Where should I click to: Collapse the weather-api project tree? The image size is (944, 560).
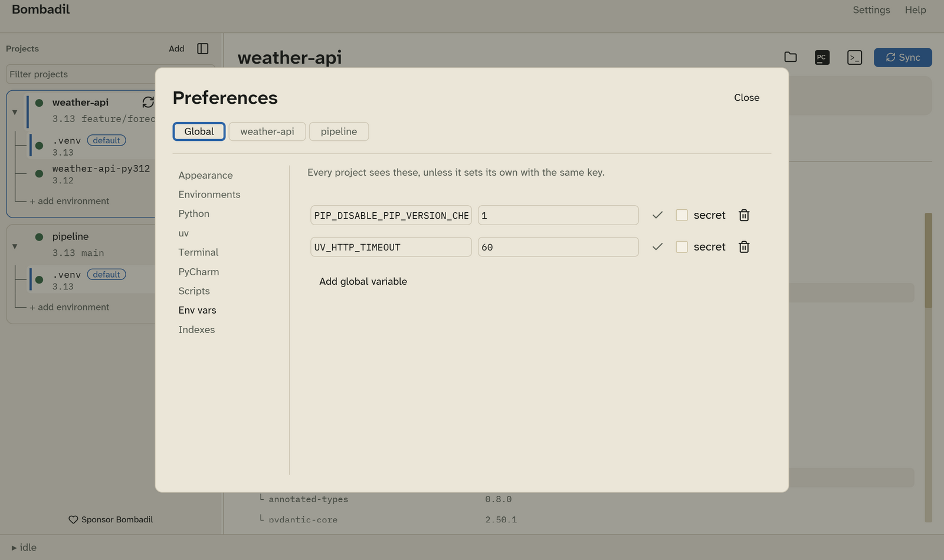pos(15,112)
